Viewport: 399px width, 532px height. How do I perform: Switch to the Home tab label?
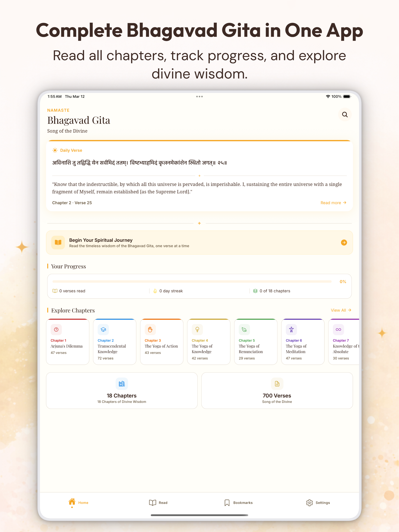(83, 503)
